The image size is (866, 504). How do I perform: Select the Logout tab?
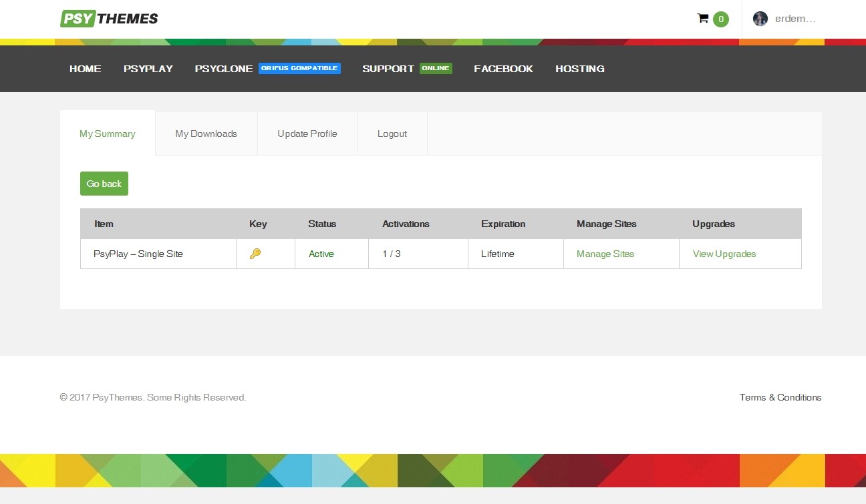pyautogui.click(x=392, y=134)
